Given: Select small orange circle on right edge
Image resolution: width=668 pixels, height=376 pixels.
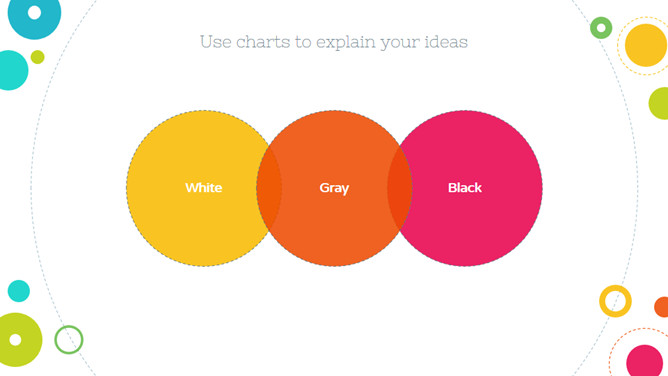Looking at the screenshot, I should point(662,307).
